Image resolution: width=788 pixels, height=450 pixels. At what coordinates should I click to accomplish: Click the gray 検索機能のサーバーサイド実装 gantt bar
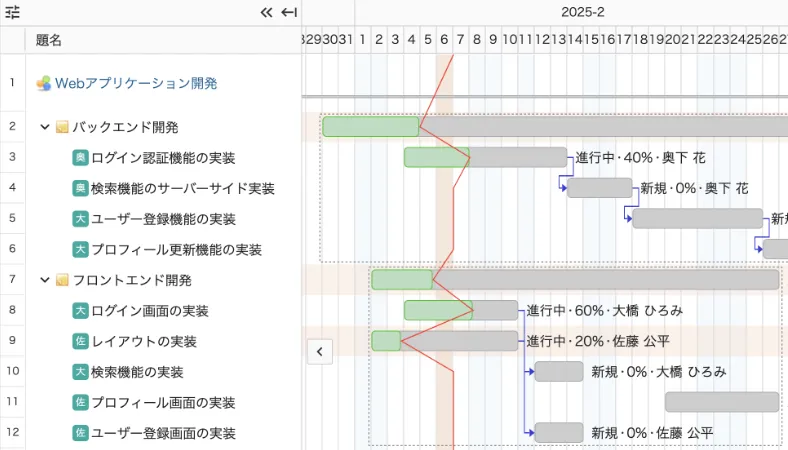(600, 188)
